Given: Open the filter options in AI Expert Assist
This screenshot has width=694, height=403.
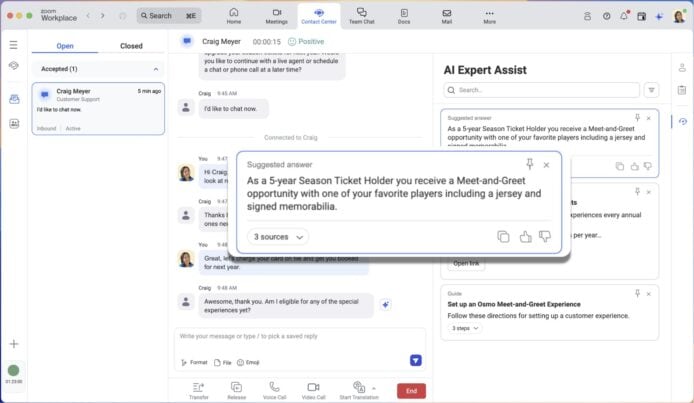Looking at the screenshot, I should pyautogui.click(x=651, y=90).
